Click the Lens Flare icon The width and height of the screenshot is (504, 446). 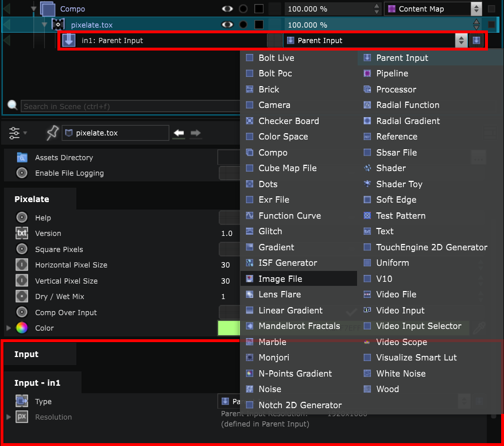(250, 294)
